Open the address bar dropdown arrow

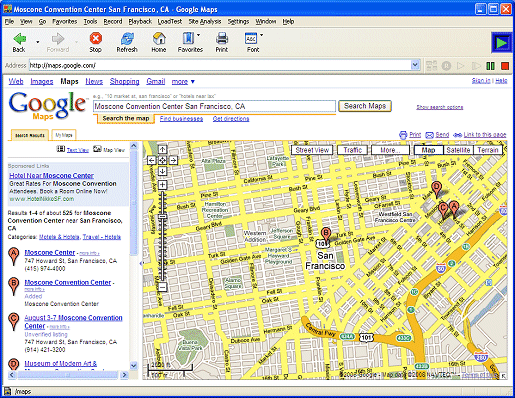tap(415, 65)
